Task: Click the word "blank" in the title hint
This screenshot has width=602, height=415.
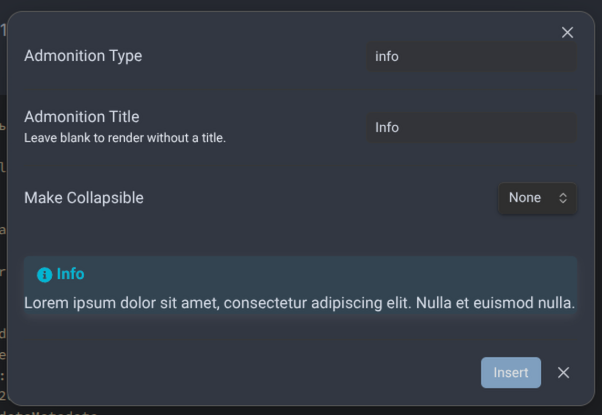Action: (x=74, y=138)
